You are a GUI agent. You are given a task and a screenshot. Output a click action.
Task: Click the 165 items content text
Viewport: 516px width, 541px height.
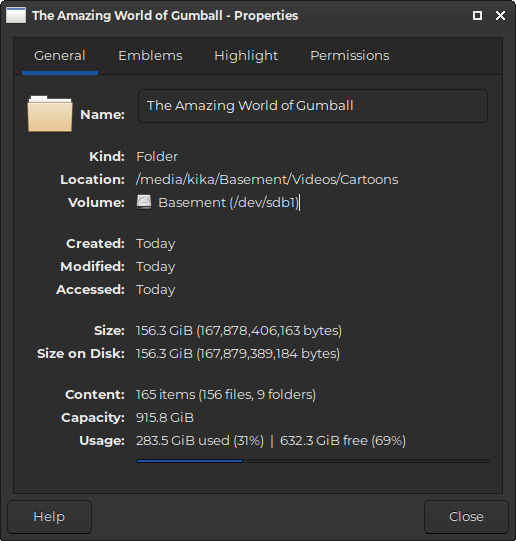point(226,394)
